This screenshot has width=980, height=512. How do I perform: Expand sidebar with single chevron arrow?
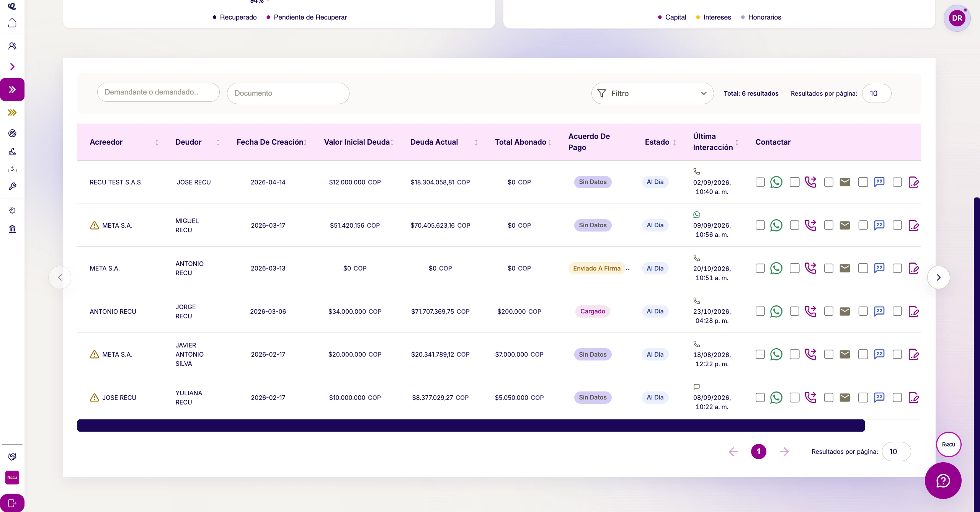pyautogui.click(x=12, y=67)
